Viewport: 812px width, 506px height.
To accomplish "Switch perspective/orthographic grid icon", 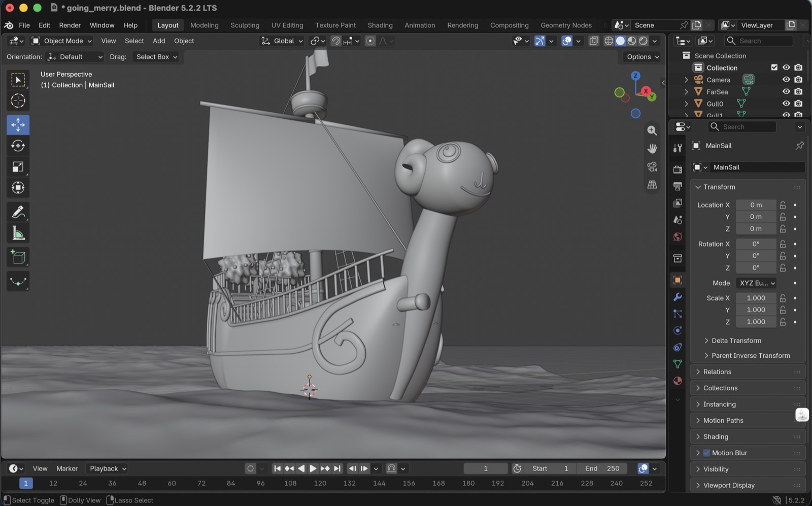I will click(x=652, y=185).
